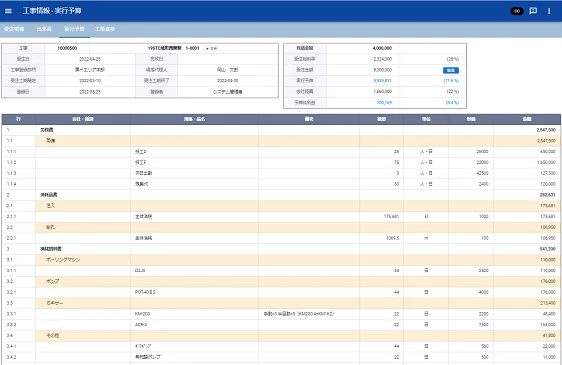Select the category cell in row 2.1
The height and width of the screenshot is (365, 562).
(x=83, y=206)
